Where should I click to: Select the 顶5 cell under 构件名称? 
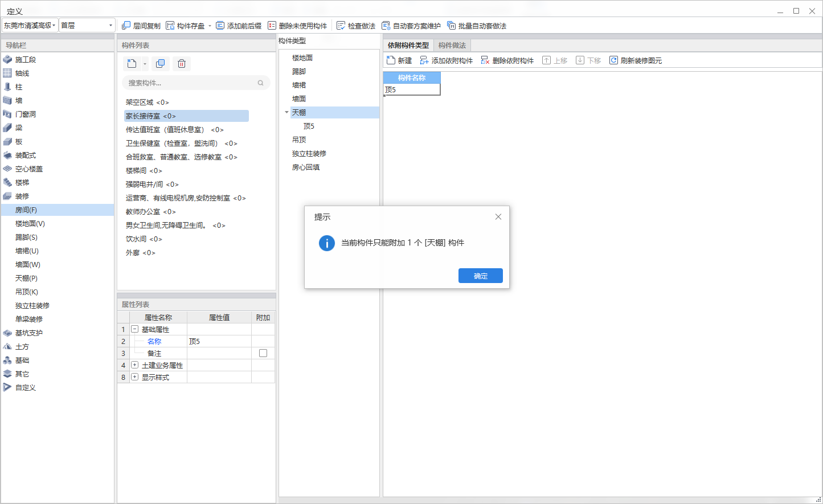[412, 89]
